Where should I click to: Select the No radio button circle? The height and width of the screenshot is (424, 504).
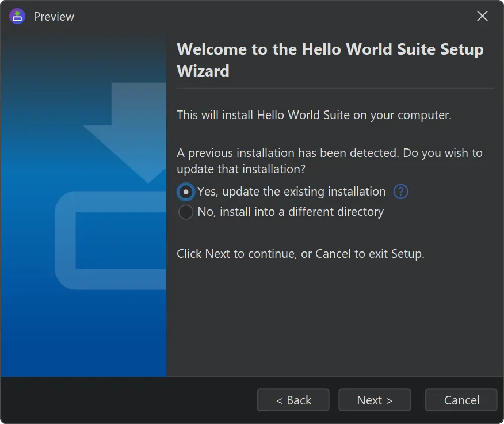(x=186, y=212)
